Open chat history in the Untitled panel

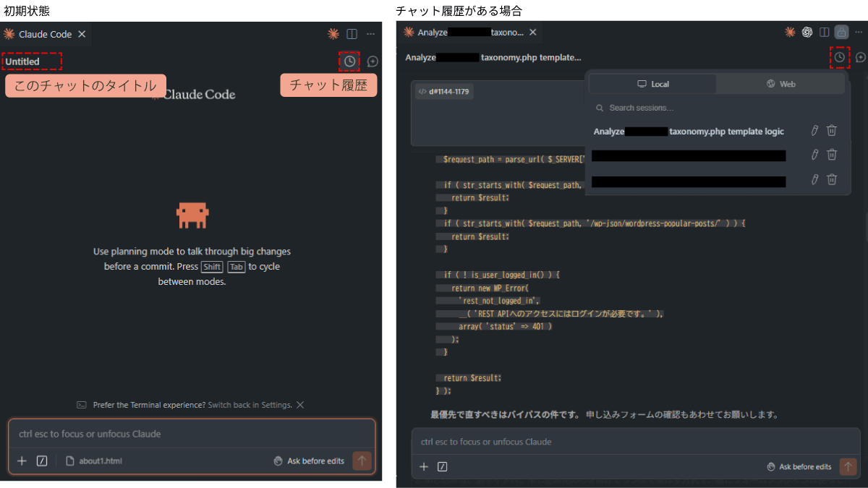point(349,61)
